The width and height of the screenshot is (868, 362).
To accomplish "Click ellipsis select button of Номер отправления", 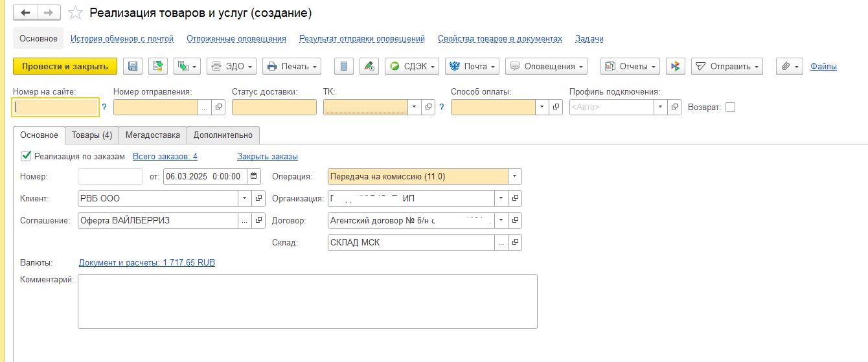I will tap(205, 107).
